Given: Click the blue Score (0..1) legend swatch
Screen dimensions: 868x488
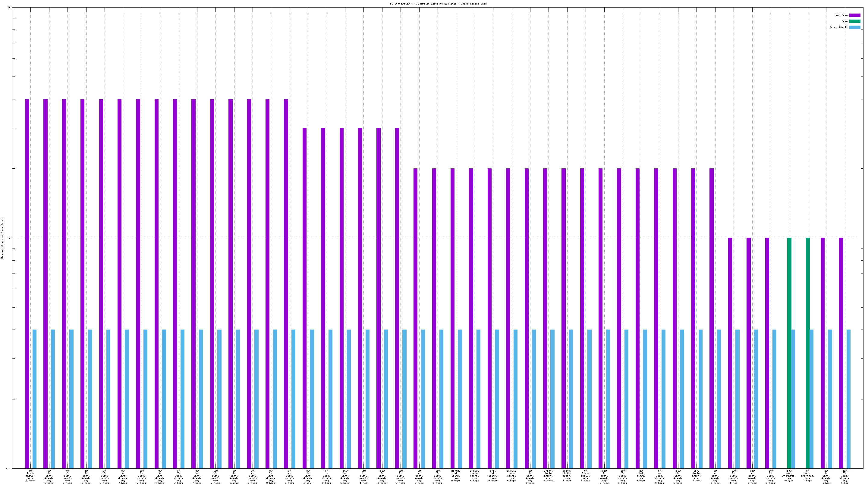Looking at the screenshot, I should [854, 27].
